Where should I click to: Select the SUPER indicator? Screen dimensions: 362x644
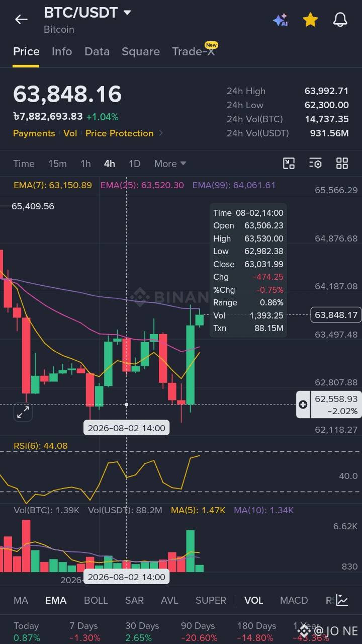(211, 600)
